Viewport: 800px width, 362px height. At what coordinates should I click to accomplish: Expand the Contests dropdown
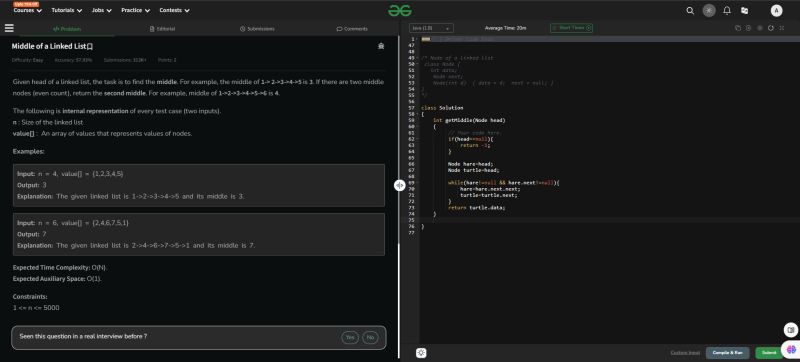point(174,10)
